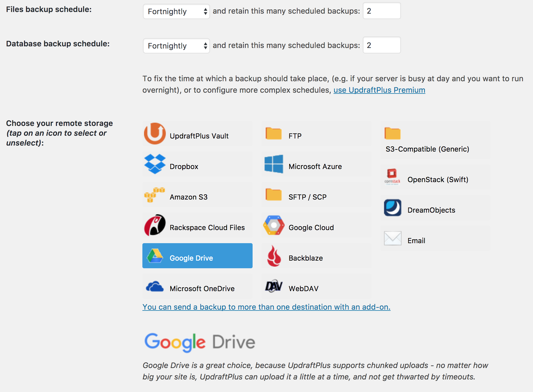Pick the WebDAV logo icon
The height and width of the screenshot is (392, 533).
click(x=274, y=286)
